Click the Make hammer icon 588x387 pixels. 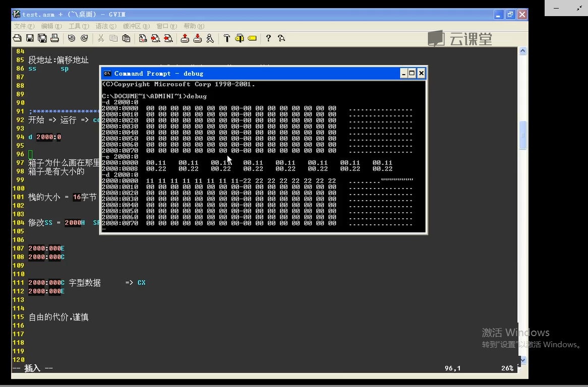(226, 38)
